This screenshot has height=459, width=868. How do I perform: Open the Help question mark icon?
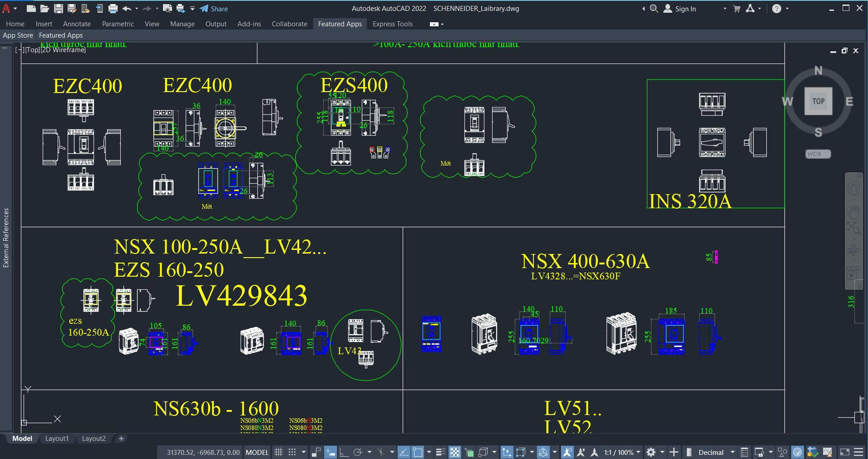point(777,9)
